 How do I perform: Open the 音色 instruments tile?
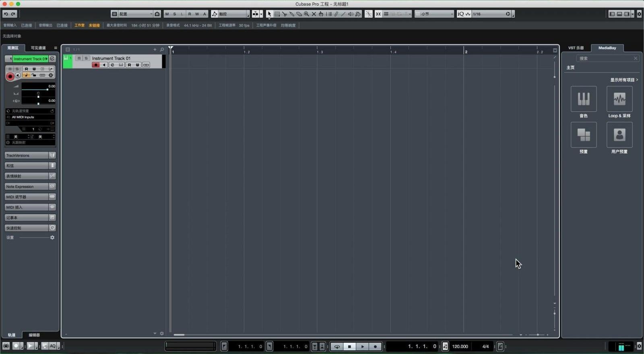[x=584, y=99]
